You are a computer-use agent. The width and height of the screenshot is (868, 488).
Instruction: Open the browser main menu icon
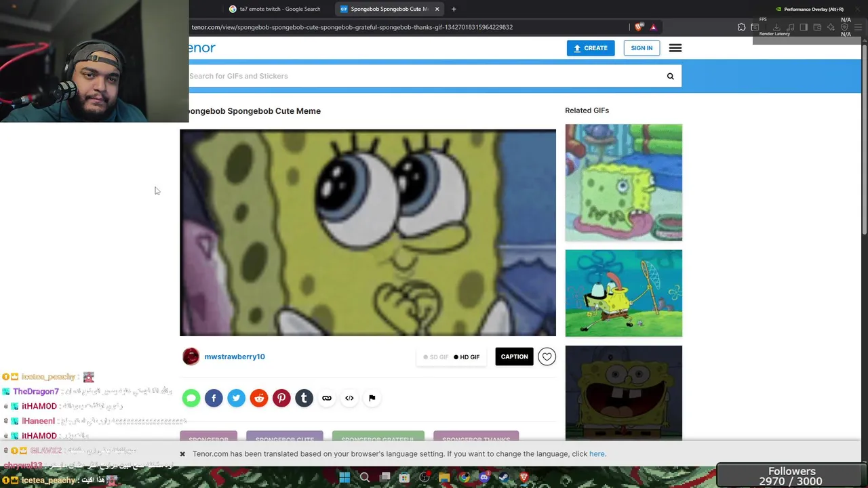[x=858, y=27]
